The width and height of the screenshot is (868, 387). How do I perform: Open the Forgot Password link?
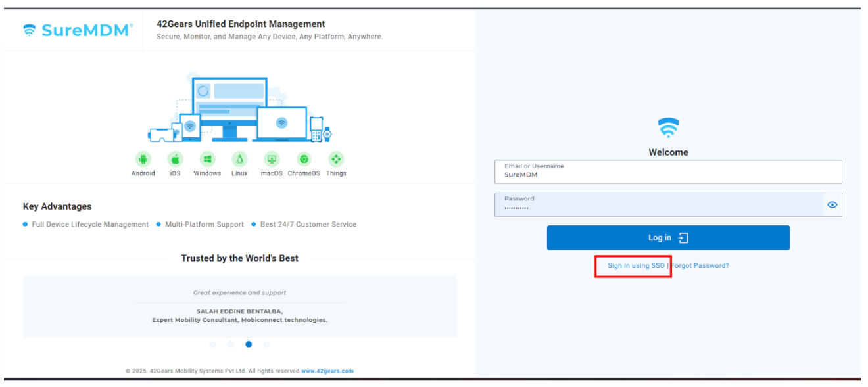700,266
